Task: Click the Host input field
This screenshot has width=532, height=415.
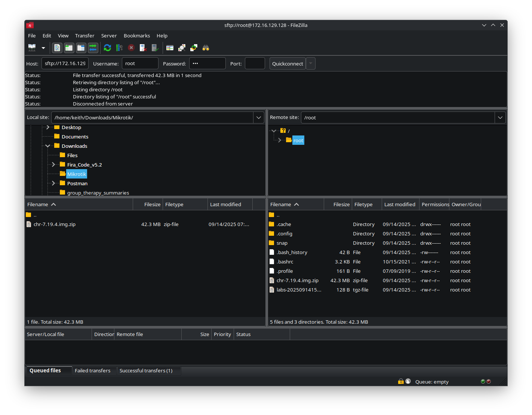Action: point(65,63)
